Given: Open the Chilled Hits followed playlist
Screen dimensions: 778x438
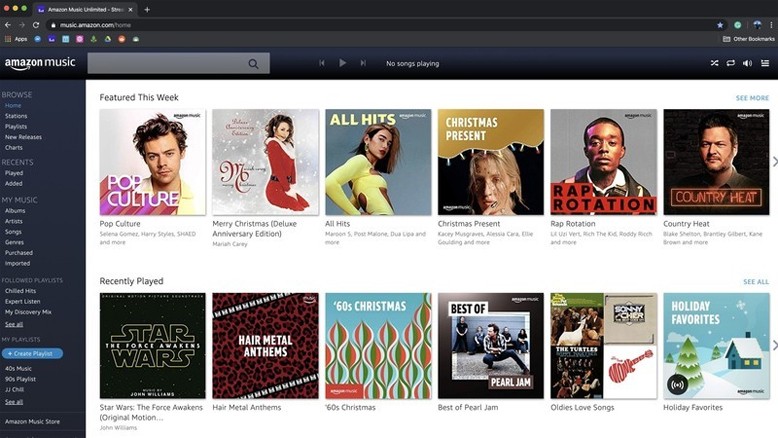Looking at the screenshot, I should [x=20, y=291].
